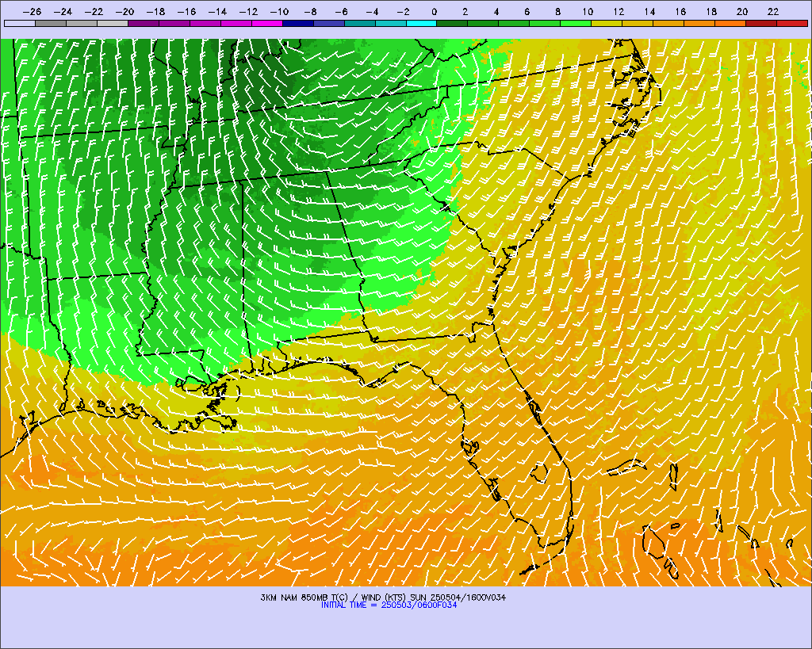812x649 pixels.
Task: Pick the green segment between 2 and 4
Action: [483, 23]
